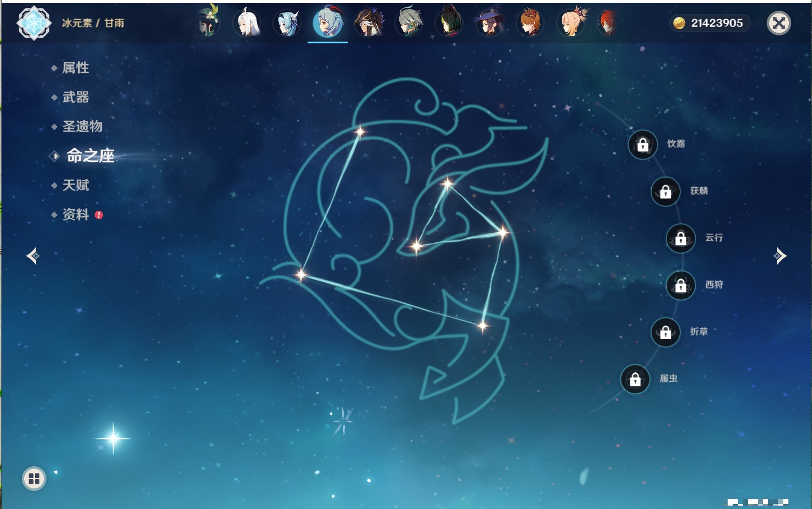This screenshot has height=509, width=812.
Task: Switch to white-haired Shenhe avatar
Action: click(x=247, y=22)
